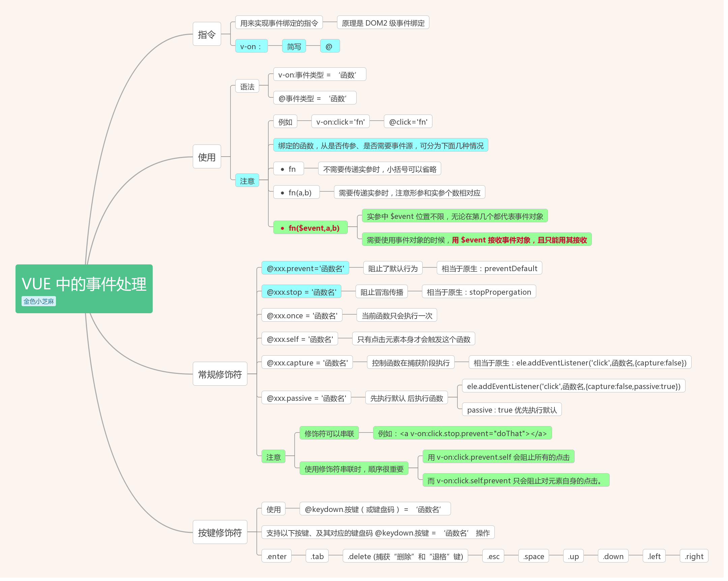Select the @xxx.stop = '函数名' node

click(302, 292)
